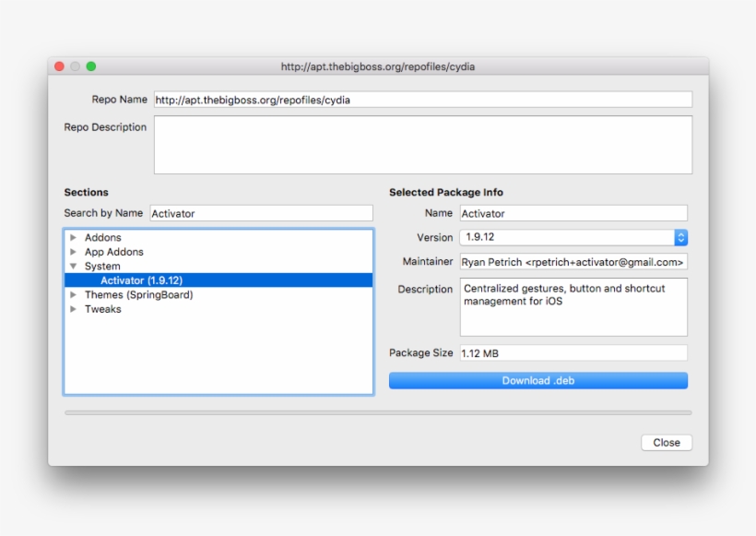Click the Repo Name field

pos(423,100)
